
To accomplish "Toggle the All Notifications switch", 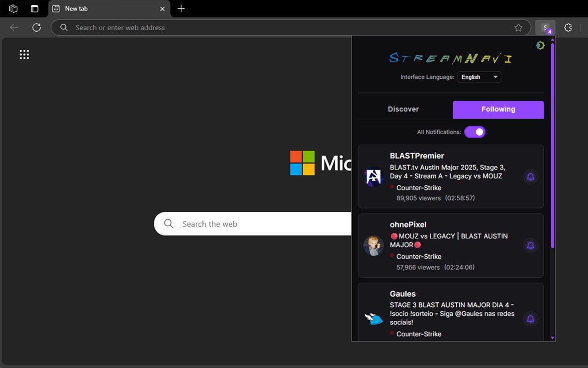I will 475,132.
